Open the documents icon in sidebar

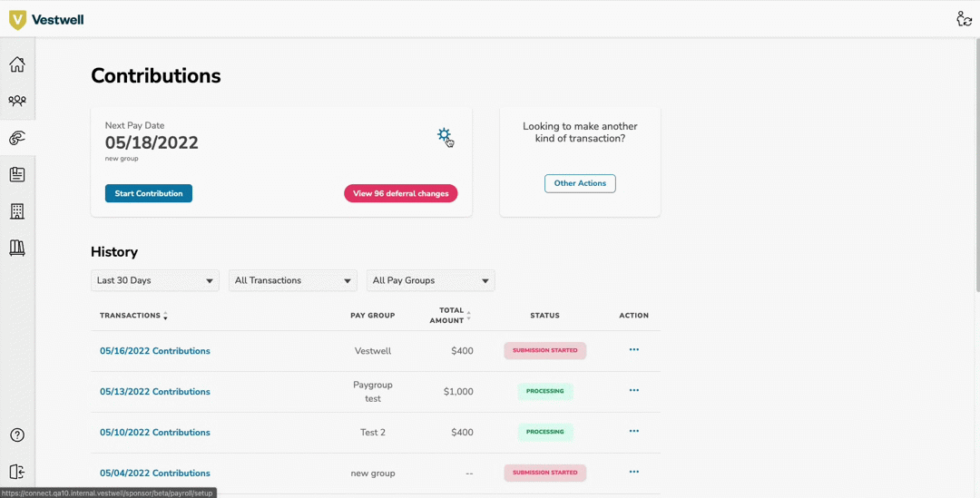17,174
